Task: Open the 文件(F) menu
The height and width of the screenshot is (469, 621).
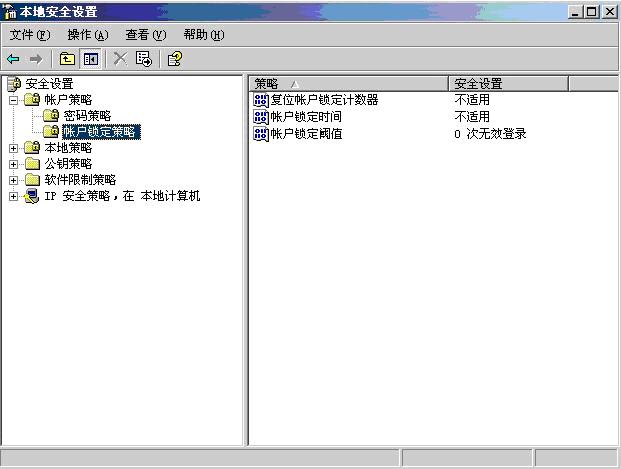Action: coord(30,35)
